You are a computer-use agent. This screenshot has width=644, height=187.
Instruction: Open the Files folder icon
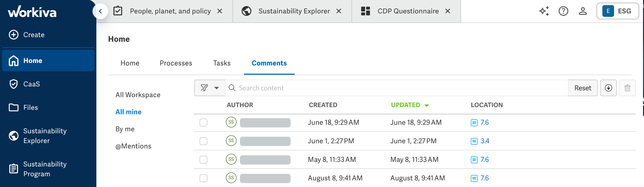pos(14,108)
